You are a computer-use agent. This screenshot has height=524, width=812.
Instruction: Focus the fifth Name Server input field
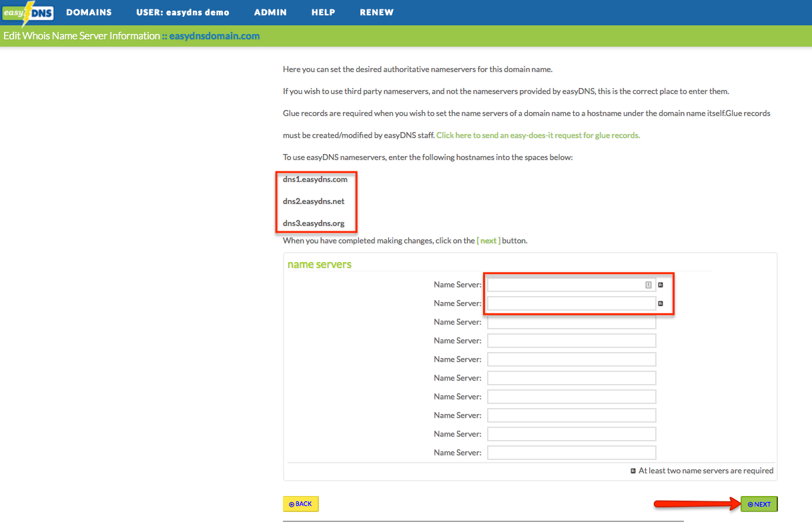coord(571,359)
